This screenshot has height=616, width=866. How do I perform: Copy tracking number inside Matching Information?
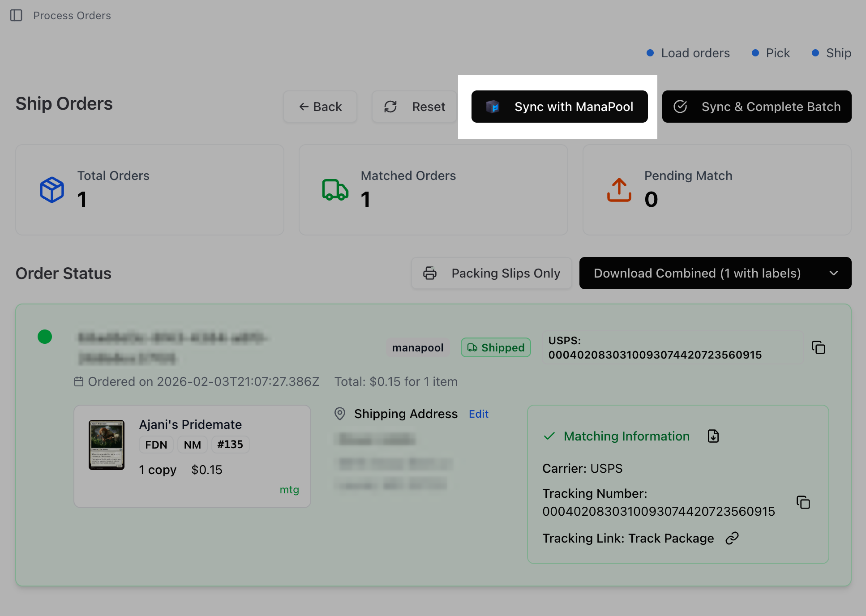point(803,503)
